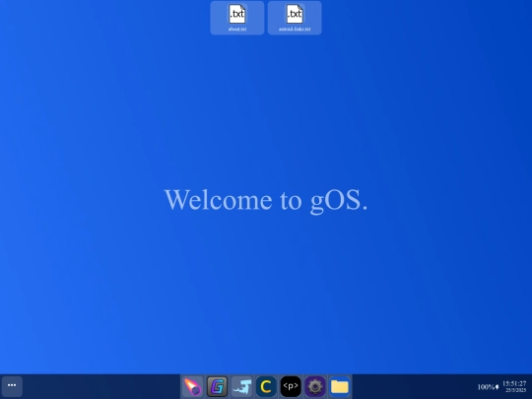Open the yellow C app in dock
The height and width of the screenshot is (399, 532).
point(266,386)
